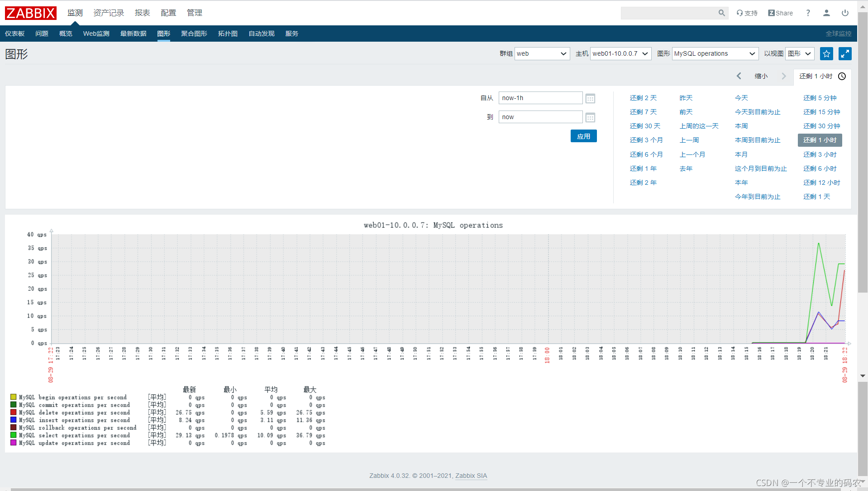Switch to 问题 submenu tab

pyautogui.click(x=42, y=34)
